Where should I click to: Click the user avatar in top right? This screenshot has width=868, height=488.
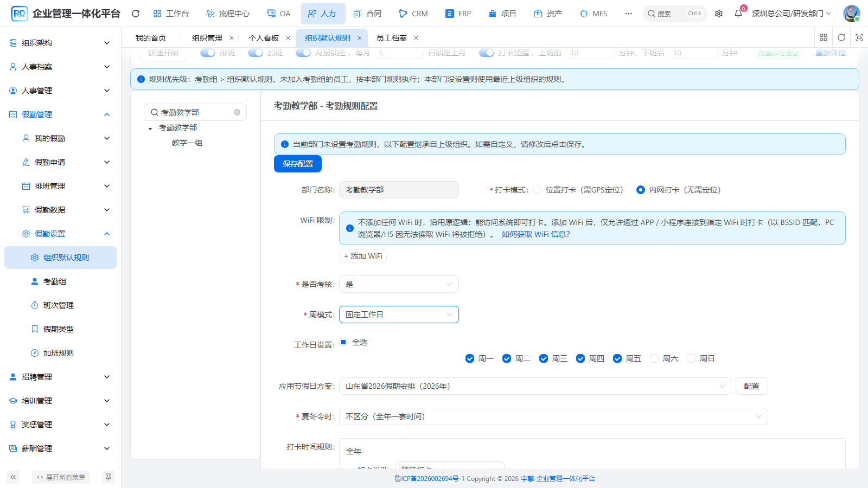pos(851,14)
